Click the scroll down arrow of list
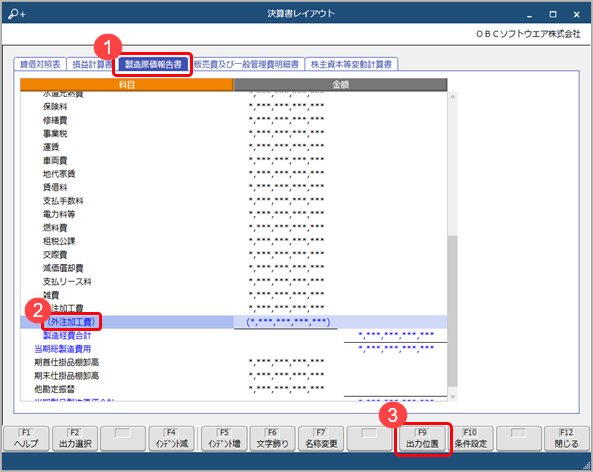593x472 pixels. coord(452,396)
